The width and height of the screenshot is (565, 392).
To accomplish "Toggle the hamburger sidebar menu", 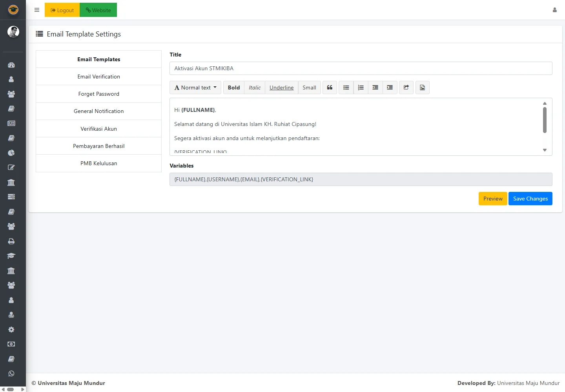I will pos(37,10).
